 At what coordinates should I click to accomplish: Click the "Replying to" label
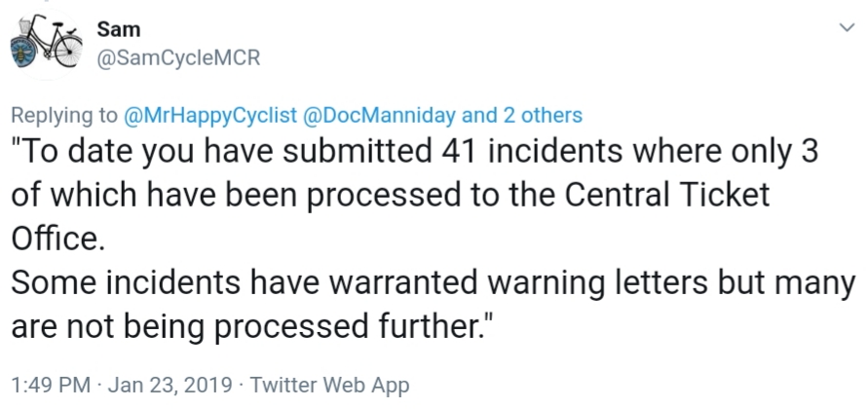click(x=64, y=116)
